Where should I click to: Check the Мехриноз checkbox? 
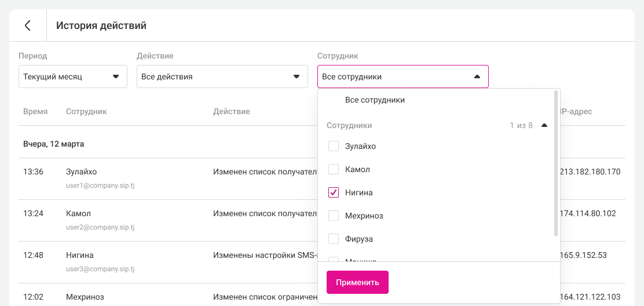pos(334,216)
